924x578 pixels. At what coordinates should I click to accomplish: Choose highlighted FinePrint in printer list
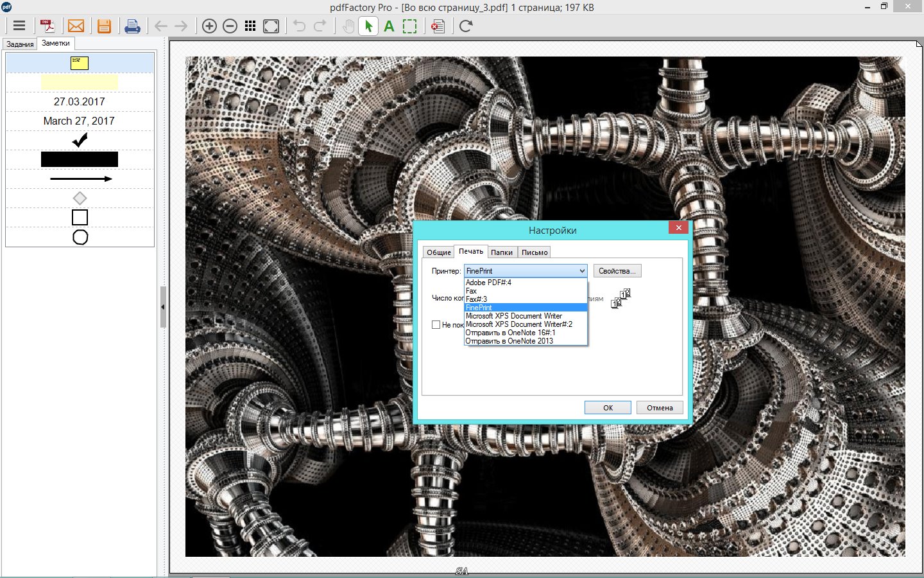click(526, 308)
